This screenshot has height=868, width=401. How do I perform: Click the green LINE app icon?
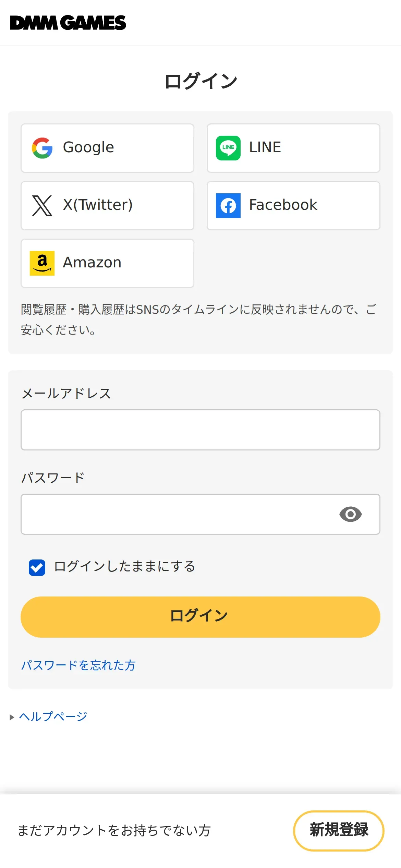coord(228,148)
